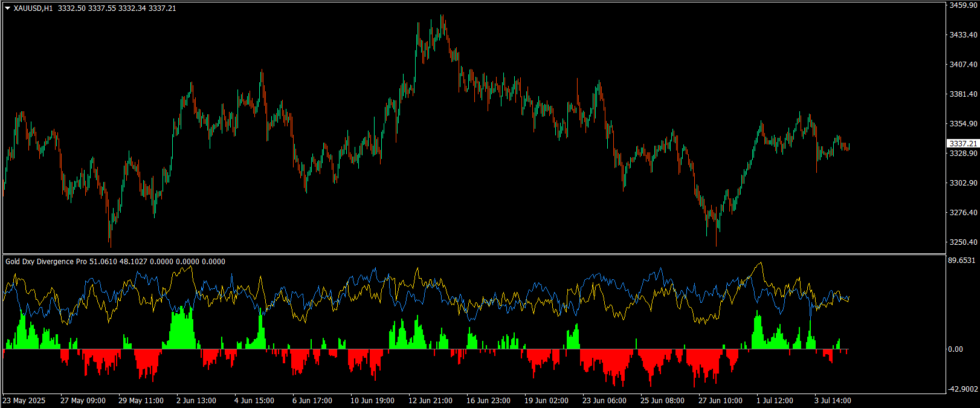
Task: Click the 2 Jun 13:00 time label
Action: 196,401
